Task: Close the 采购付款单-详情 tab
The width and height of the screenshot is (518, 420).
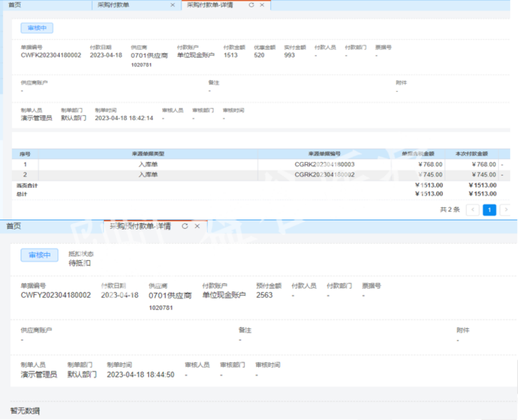Action: (262, 5)
